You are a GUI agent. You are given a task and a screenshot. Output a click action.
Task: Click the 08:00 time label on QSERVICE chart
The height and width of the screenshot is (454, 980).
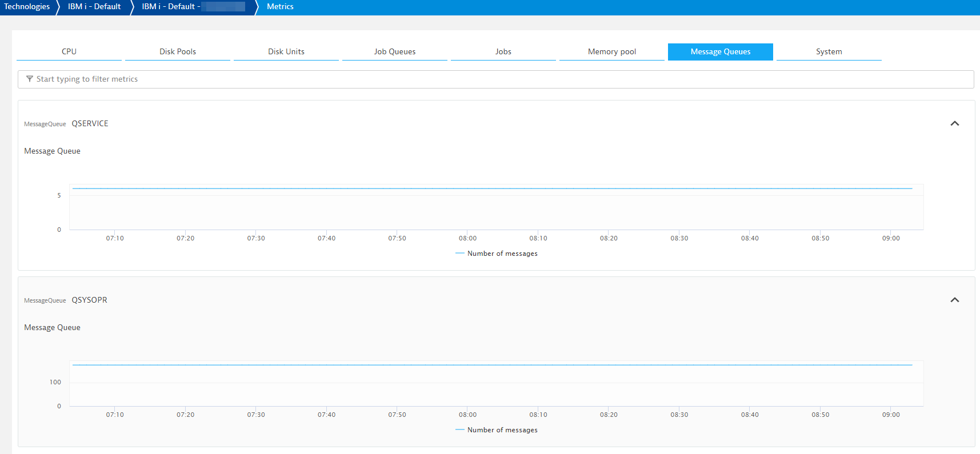click(467, 238)
